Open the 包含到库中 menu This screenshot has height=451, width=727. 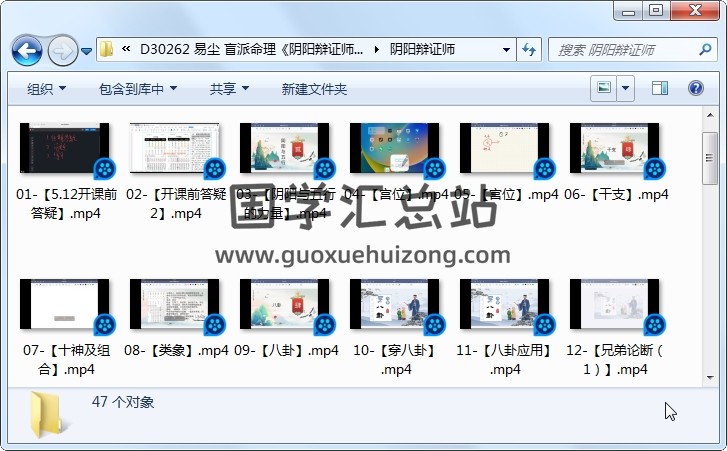[x=138, y=89]
